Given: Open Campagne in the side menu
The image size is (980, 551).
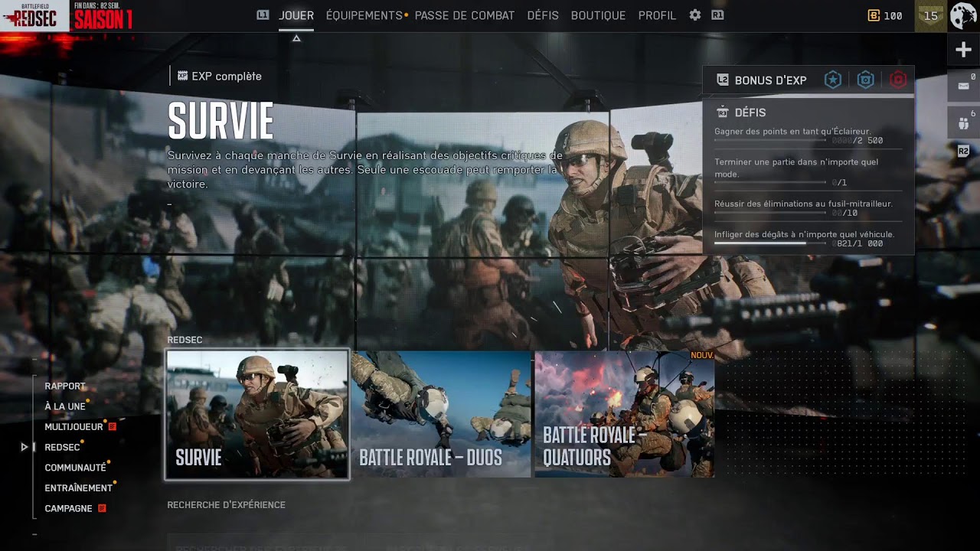Looking at the screenshot, I should coord(68,508).
